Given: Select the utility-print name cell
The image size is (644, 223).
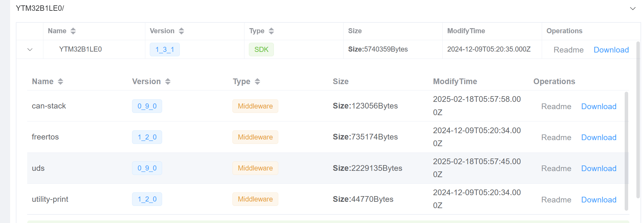Looking at the screenshot, I should (x=50, y=199).
